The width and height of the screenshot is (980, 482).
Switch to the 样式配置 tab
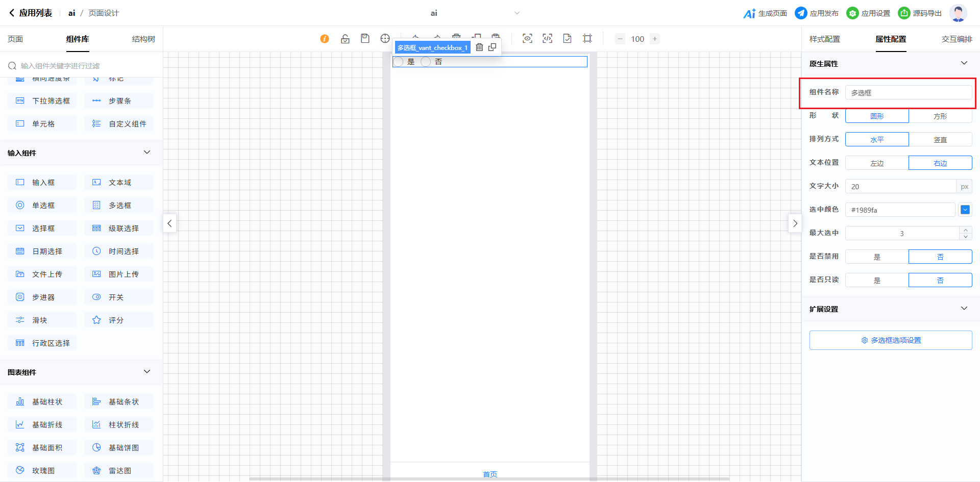pos(824,39)
